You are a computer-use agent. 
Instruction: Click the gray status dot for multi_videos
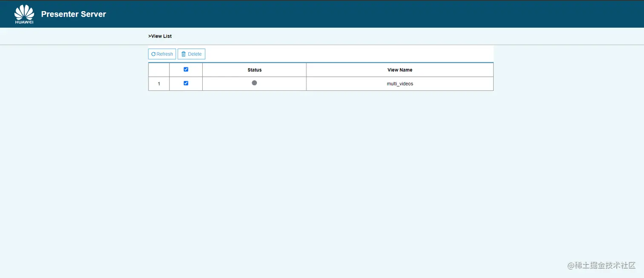coord(254,83)
